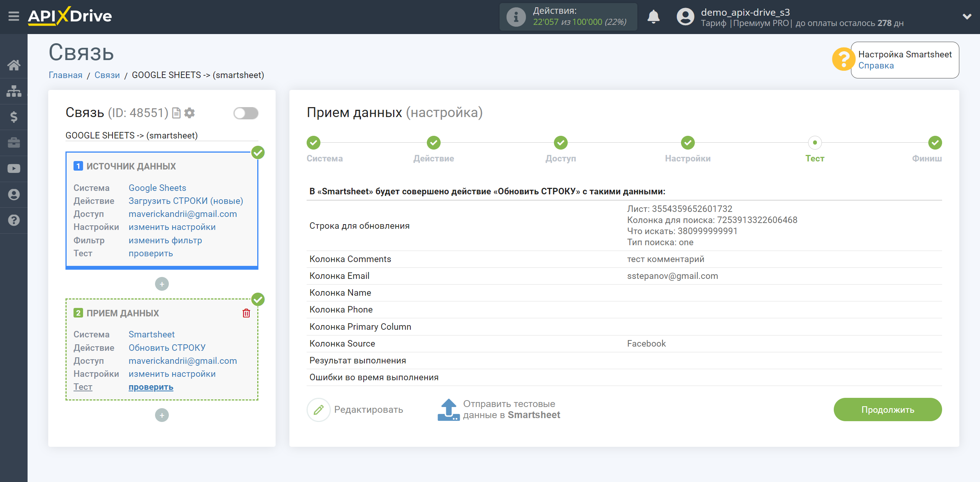
Task: Click the yellow question mark help icon
Action: (x=843, y=59)
